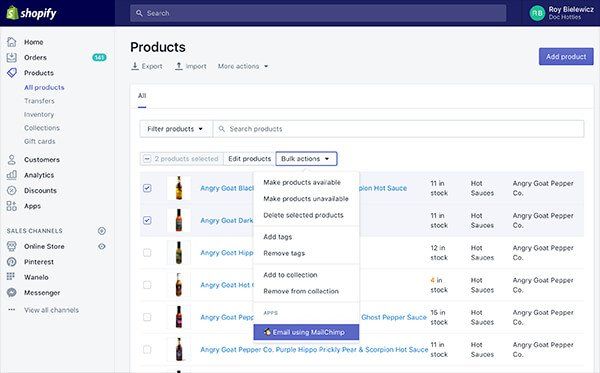This screenshot has height=373, width=600.
Task: Click the MailChimp monkey icon
Action: coord(267,332)
